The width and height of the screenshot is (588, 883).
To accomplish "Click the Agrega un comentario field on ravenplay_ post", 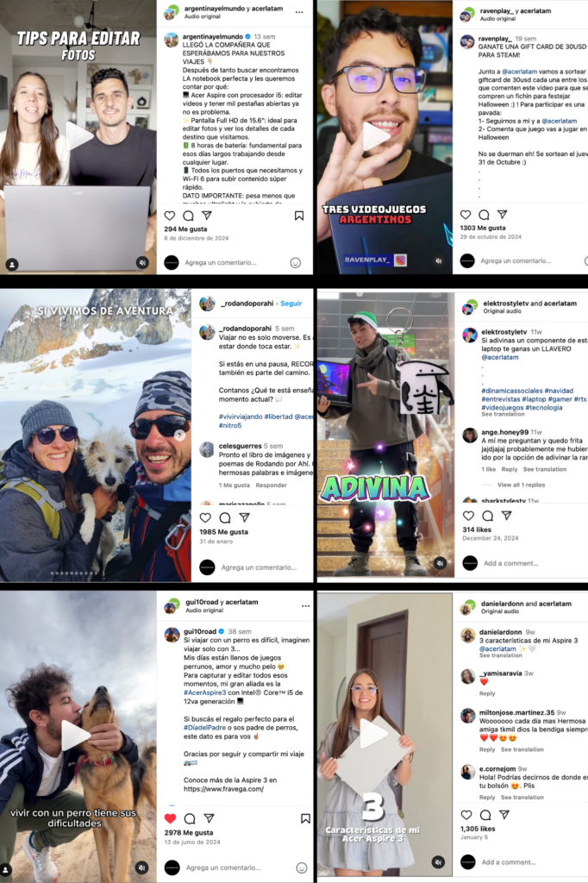I will [x=516, y=260].
